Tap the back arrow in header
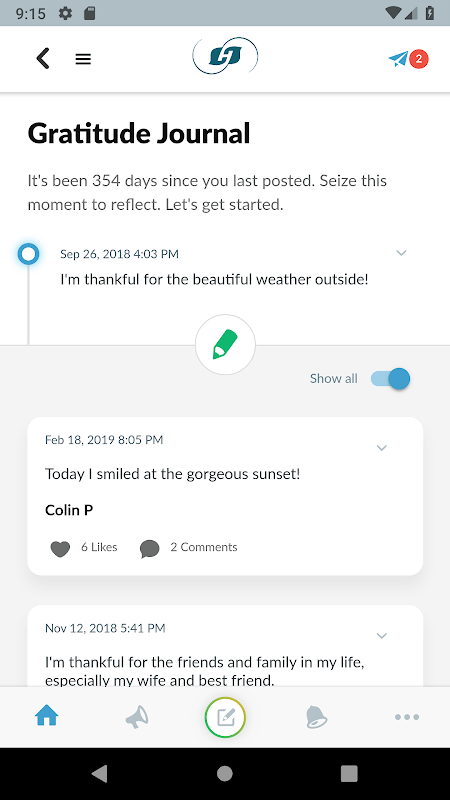450x800 pixels. tap(43, 59)
